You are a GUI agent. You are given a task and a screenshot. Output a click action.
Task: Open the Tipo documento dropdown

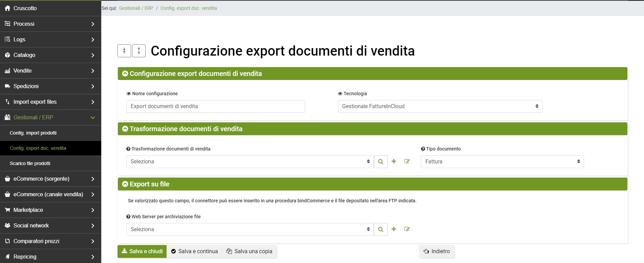(x=502, y=162)
